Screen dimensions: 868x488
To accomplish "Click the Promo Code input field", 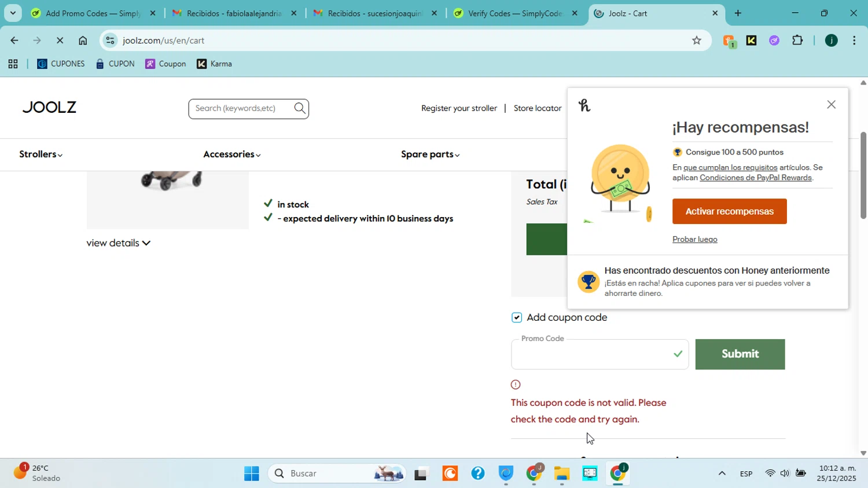I will [599, 354].
